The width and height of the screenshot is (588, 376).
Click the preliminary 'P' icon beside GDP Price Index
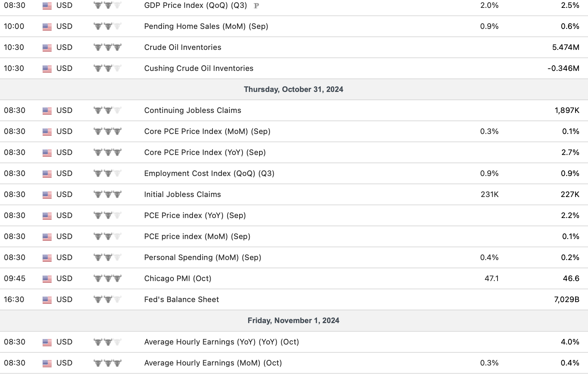pos(256,6)
